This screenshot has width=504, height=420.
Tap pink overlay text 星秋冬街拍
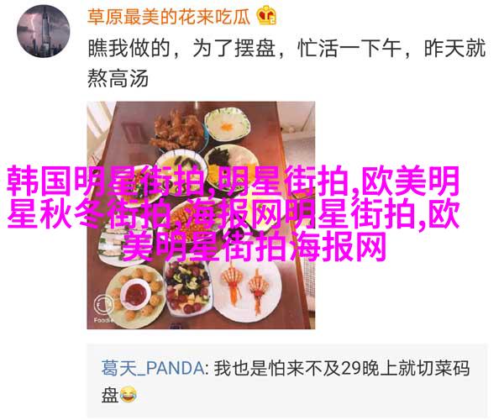(88, 214)
